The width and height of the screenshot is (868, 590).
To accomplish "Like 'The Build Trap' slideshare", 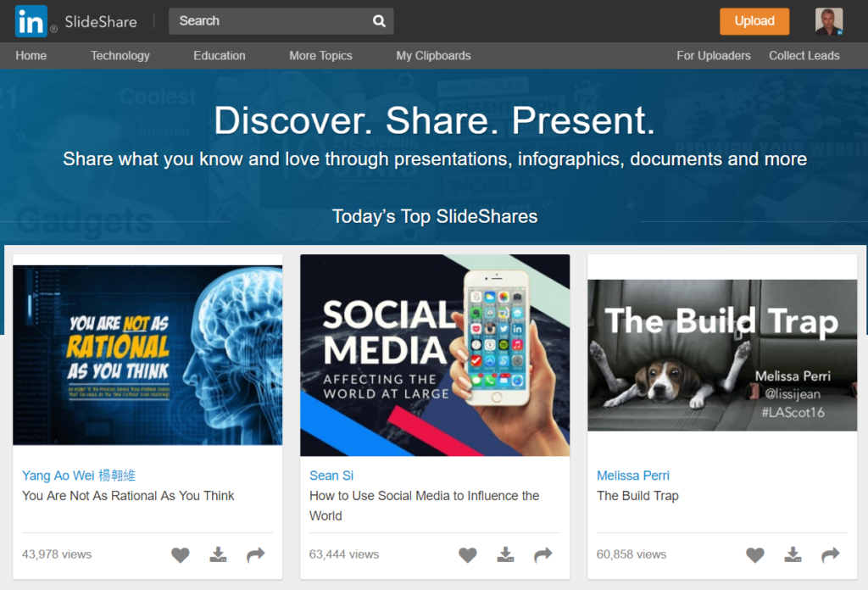I will click(x=755, y=554).
